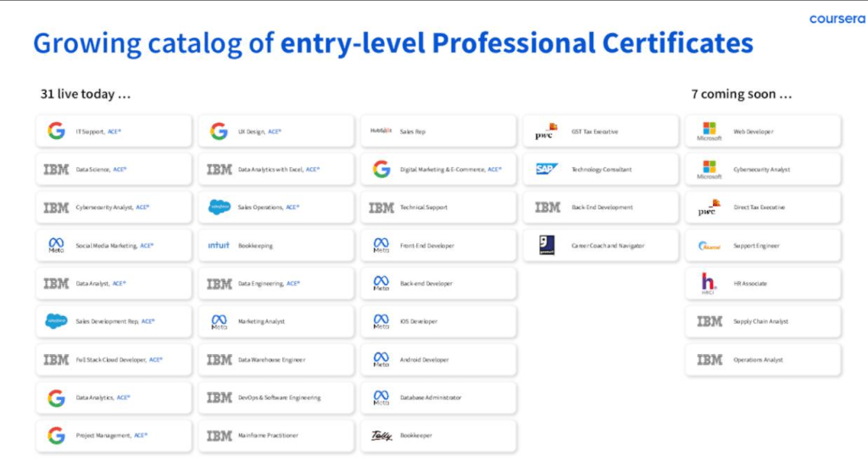Screen dimensions: 868x461
Task: Select the Tally logo on Bookkeeper card
Action: click(x=381, y=436)
